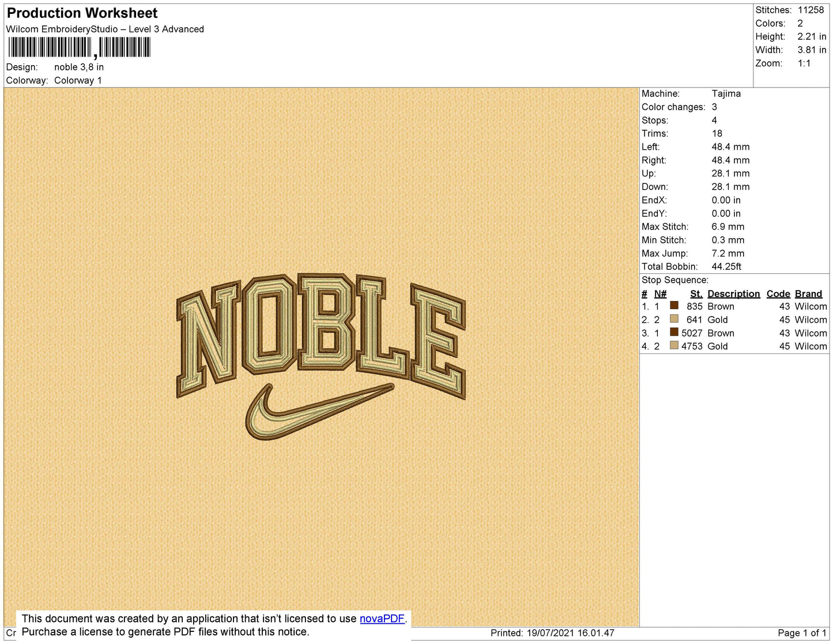This screenshot has width=833, height=644.
Task: Click the 'Stop Sequence:' heading
Action: (674, 280)
